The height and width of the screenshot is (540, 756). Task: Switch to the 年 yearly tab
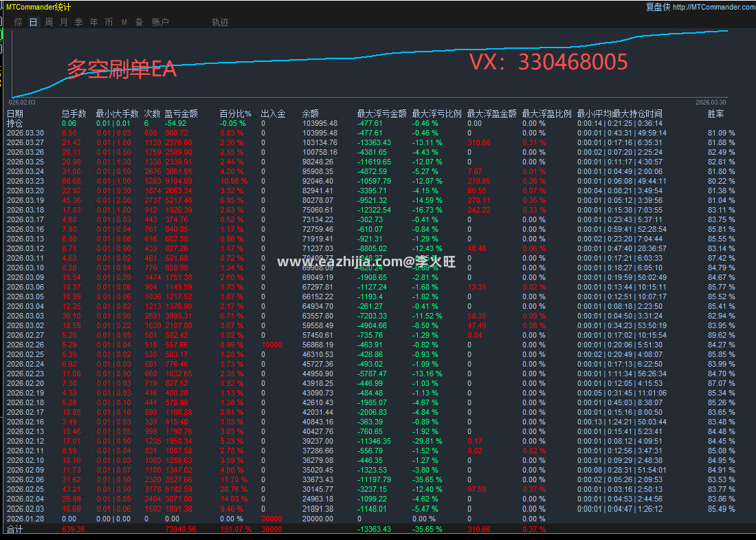tap(93, 22)
